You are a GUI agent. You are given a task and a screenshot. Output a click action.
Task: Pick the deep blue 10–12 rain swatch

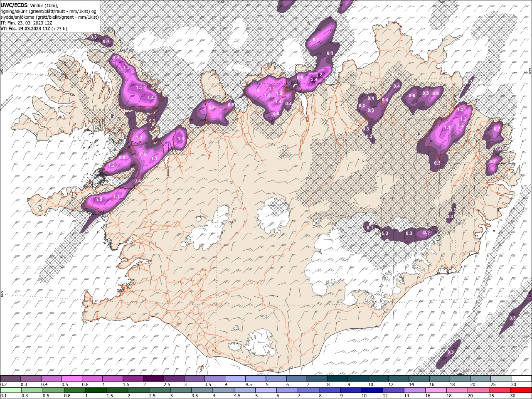click(372, 390)
